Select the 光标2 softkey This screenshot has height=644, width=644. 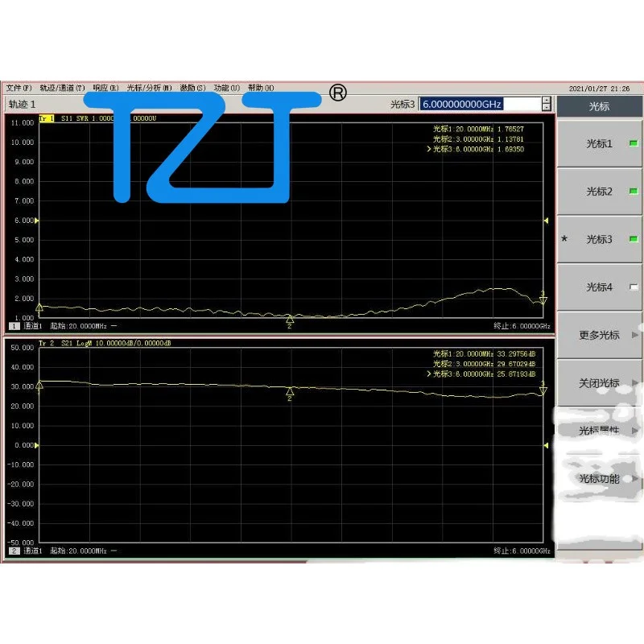pos(599,192)
